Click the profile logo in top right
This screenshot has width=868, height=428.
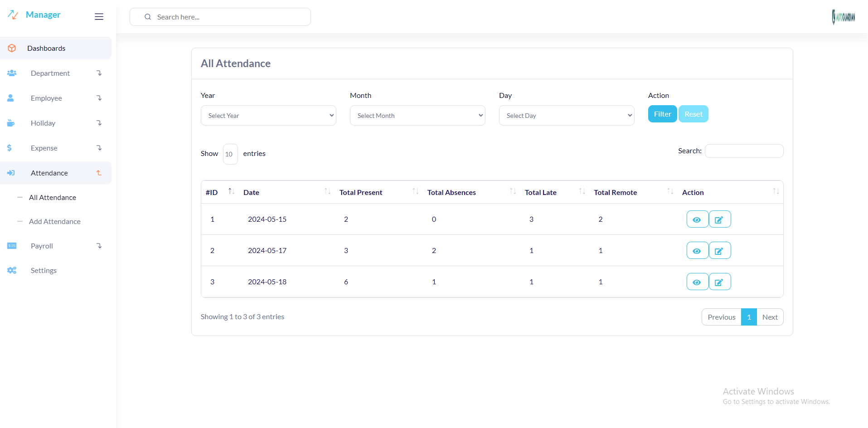[x=843, y=17]
